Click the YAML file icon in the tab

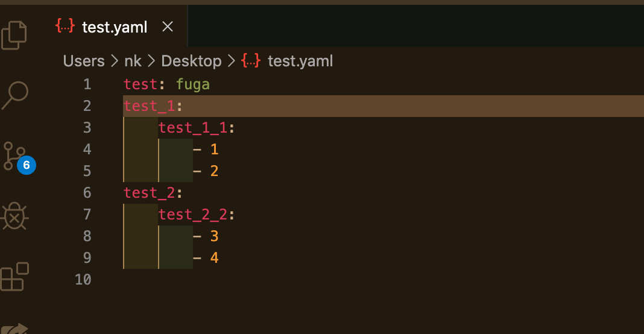pos(65,26)
